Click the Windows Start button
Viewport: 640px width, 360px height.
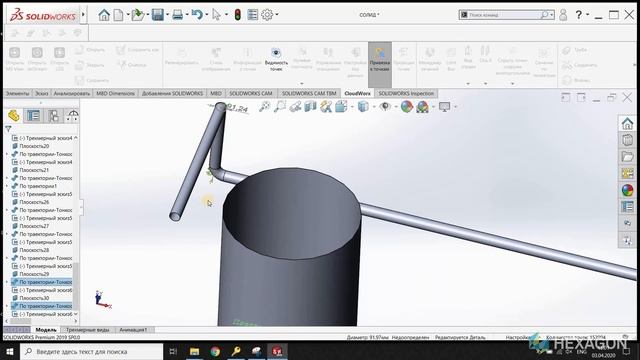10,351
